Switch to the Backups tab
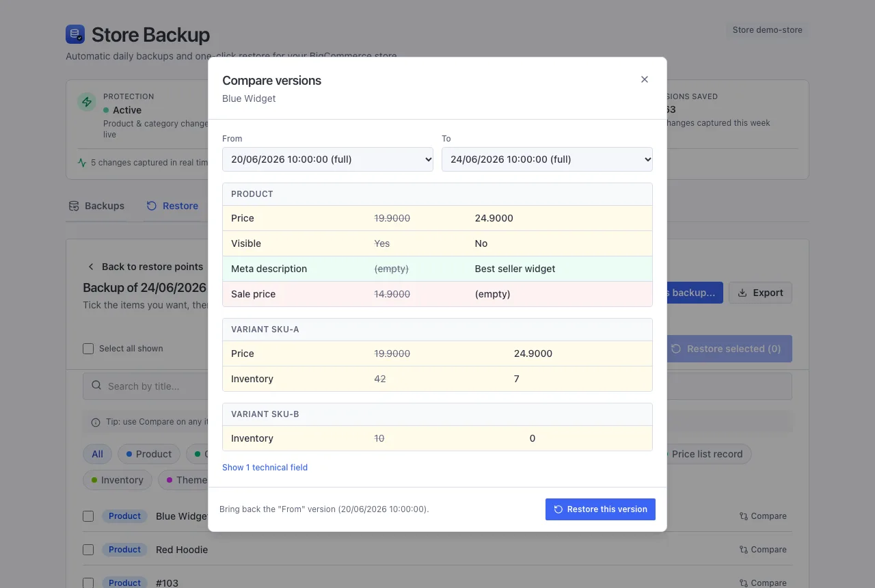The height and width of the screenshot is (588, 875). point(96,206)
